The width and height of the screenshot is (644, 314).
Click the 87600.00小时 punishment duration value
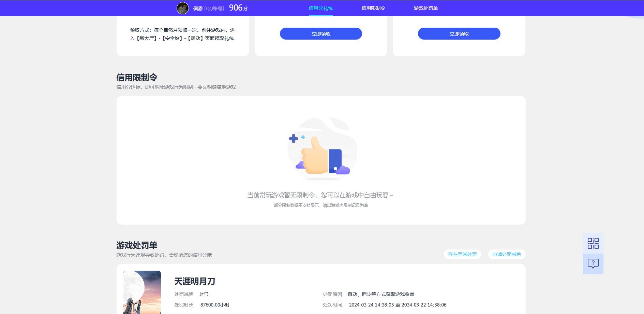(215, 305)
